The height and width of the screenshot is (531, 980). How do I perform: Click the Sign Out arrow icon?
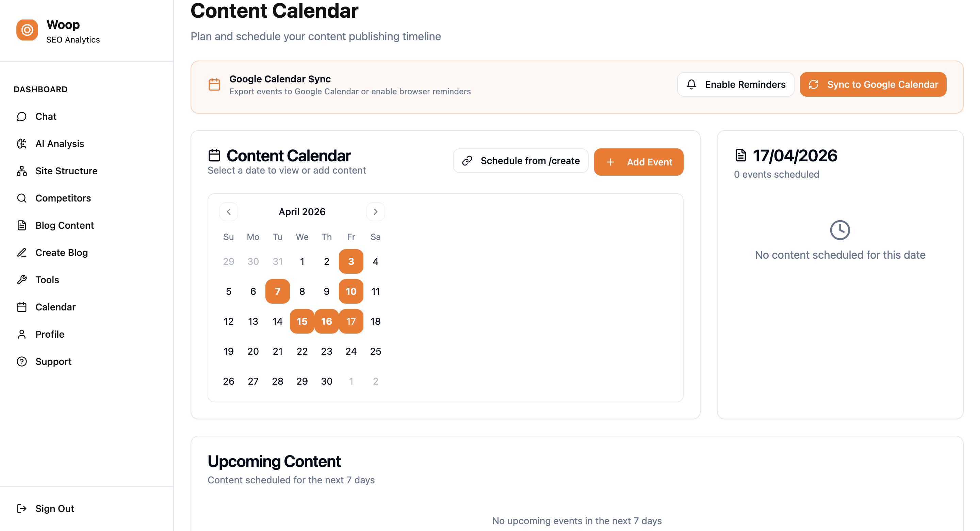[x=22, y=509]
